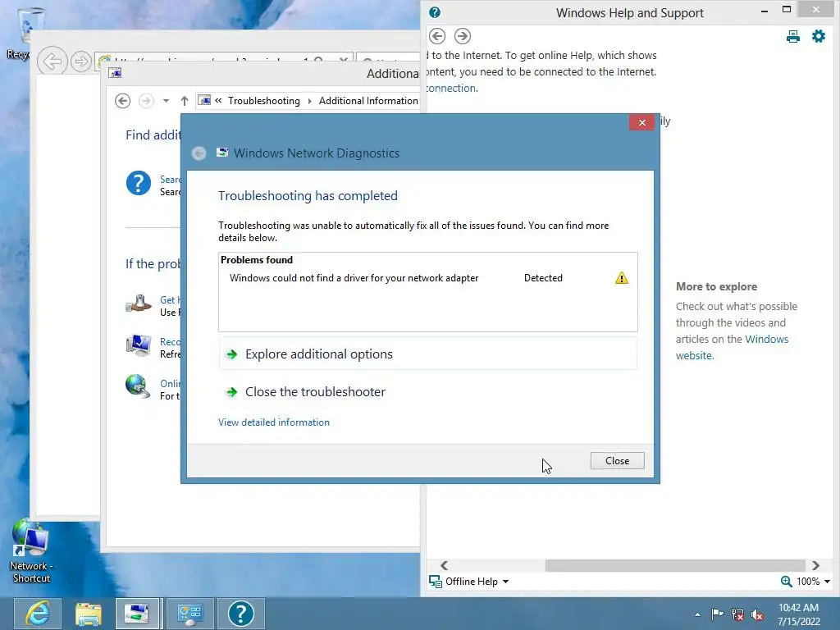Click Help and Support question mark icon
840x630 pixels.
[x=435, y=12]
